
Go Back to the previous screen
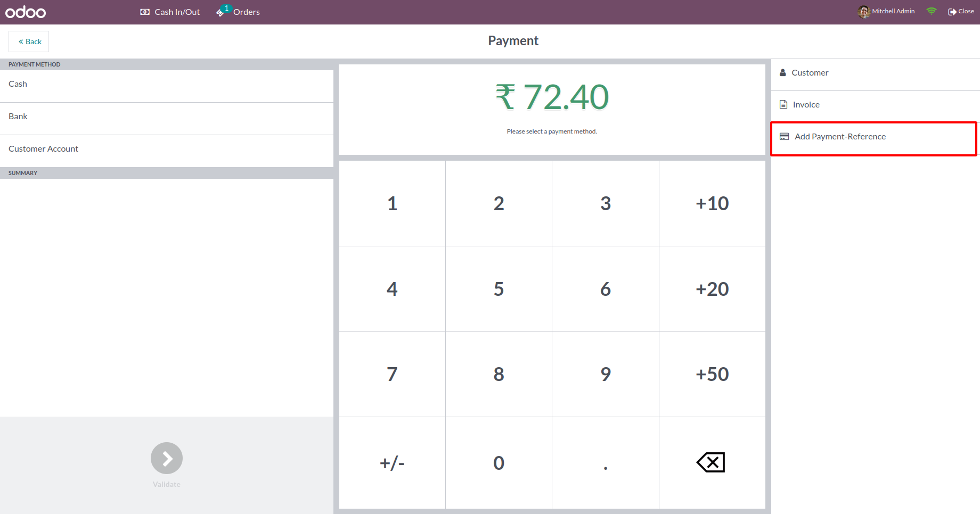29,42
